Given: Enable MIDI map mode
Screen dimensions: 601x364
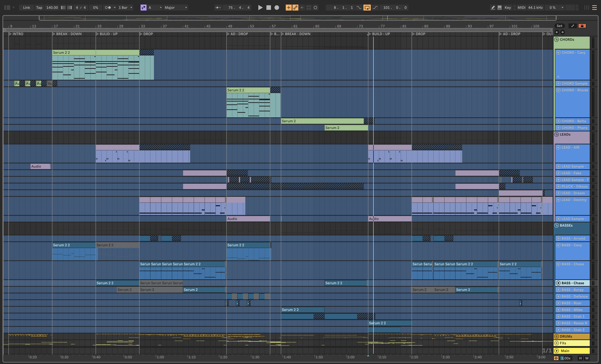Looking at the screenshot, I should (x=521, y=8).
